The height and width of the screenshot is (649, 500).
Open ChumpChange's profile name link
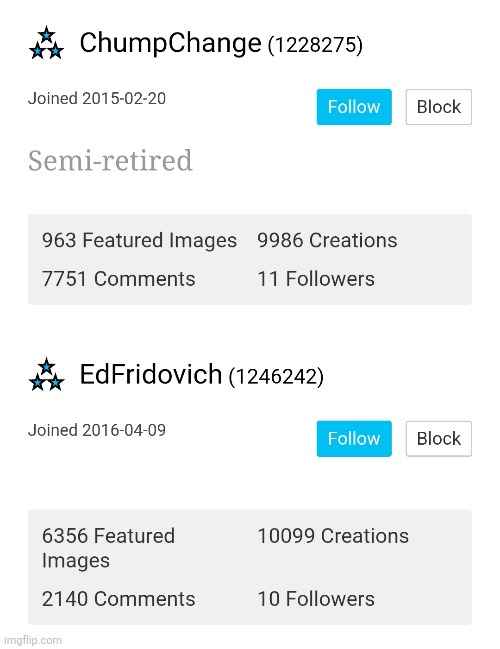[170, 43]
